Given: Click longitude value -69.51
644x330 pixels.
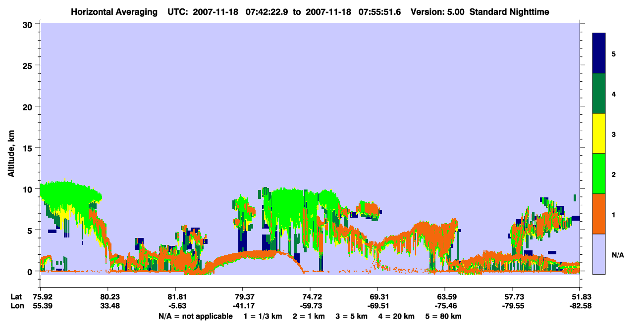Looking at the screenshot, I should click(377, 306).
